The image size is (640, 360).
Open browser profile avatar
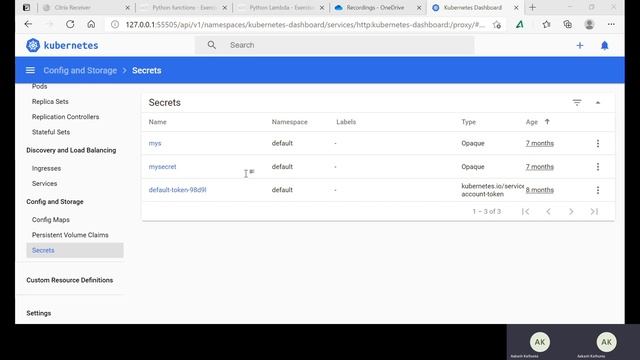pos(589,24)
